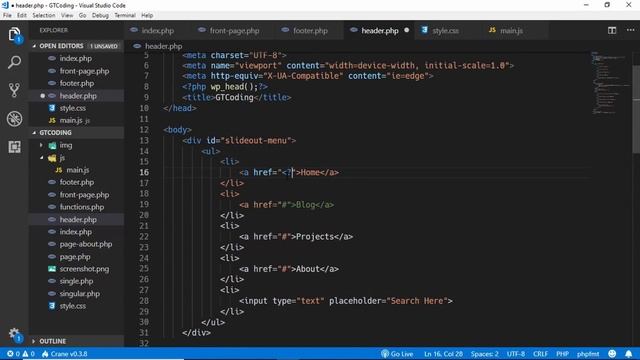640x360 pixels.
Task: Change file encoding UTF-8
Action: (516, 354)
